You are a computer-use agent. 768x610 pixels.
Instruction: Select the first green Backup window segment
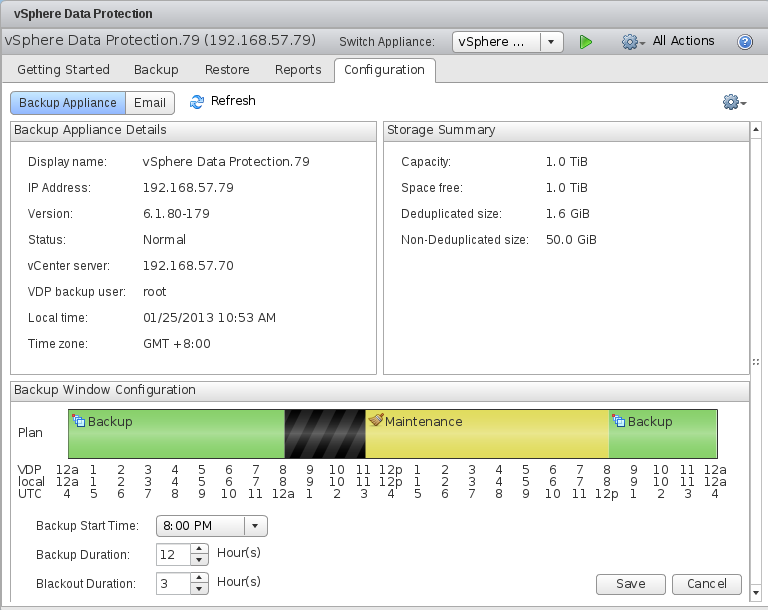click(x=176, y=434)
